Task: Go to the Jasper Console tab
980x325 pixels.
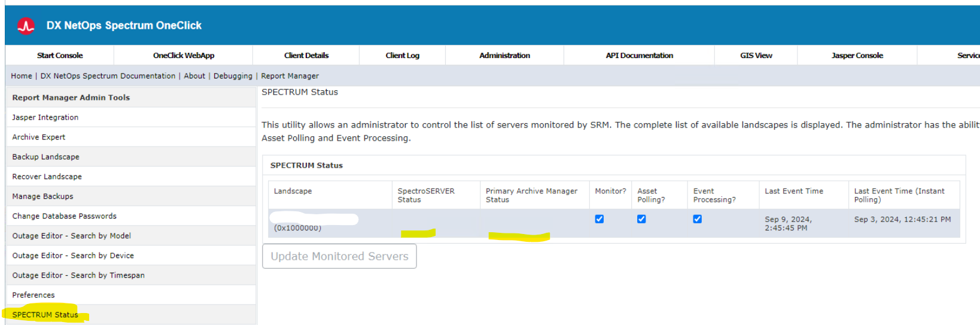Action: (x=857, y=55)
